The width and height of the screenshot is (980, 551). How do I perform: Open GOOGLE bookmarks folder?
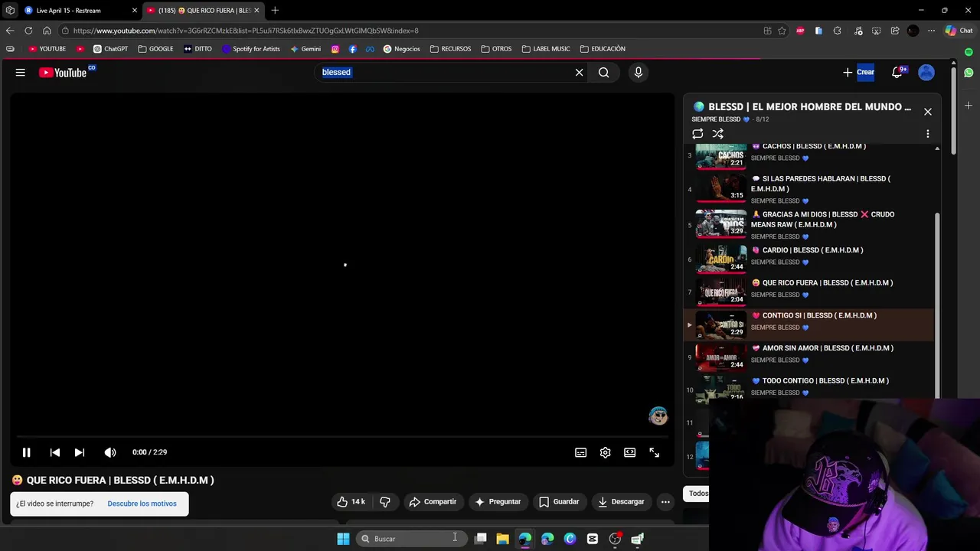pyautogui.click(x=155, y=49)
